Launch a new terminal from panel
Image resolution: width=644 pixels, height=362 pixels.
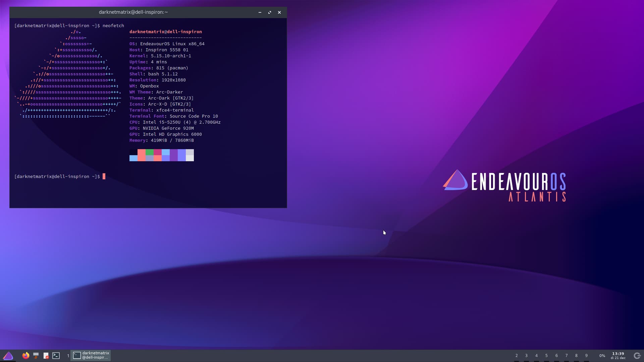tap(56, 356)
